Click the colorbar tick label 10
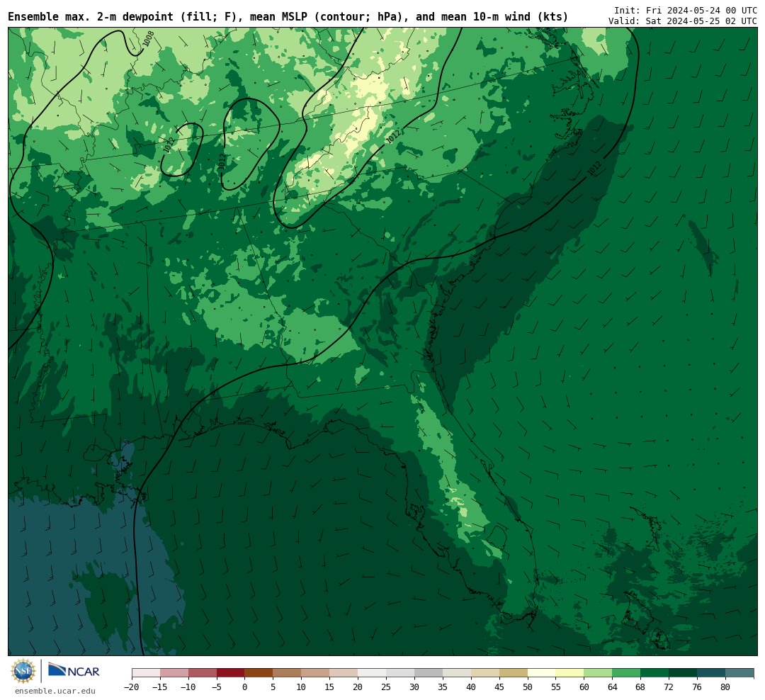Viewport: 765px width, 700px height. point(302,687)
